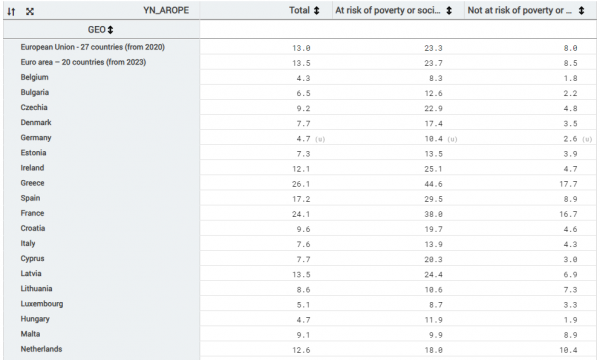Click Malta's Total value 9.1
The width and height of the screenshot is (600, 360).
point(303,335)
